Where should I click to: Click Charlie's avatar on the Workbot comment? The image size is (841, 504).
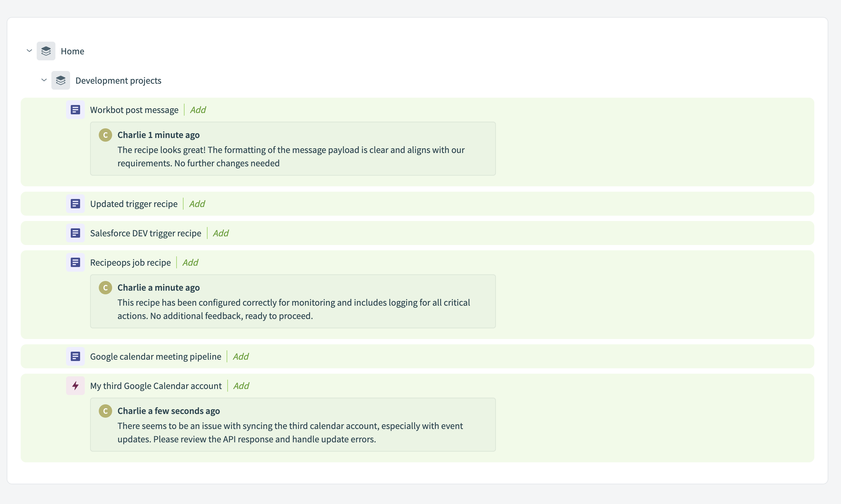click(105, 134)
